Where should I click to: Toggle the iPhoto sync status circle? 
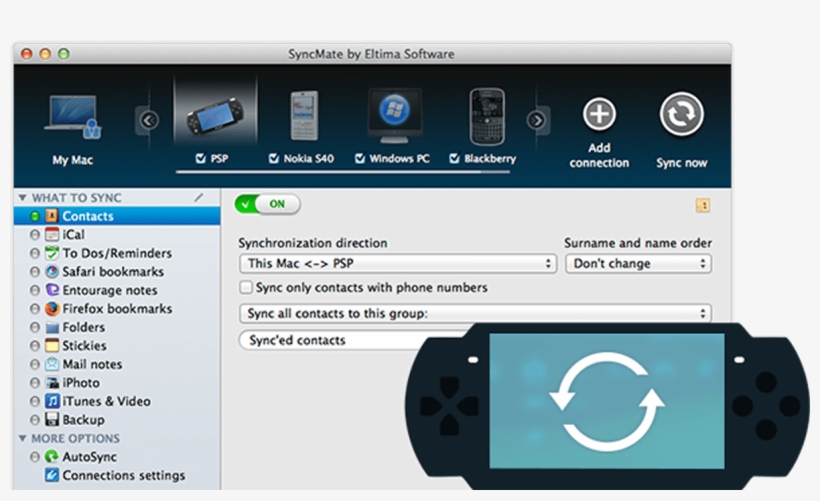tap(35, 383)
